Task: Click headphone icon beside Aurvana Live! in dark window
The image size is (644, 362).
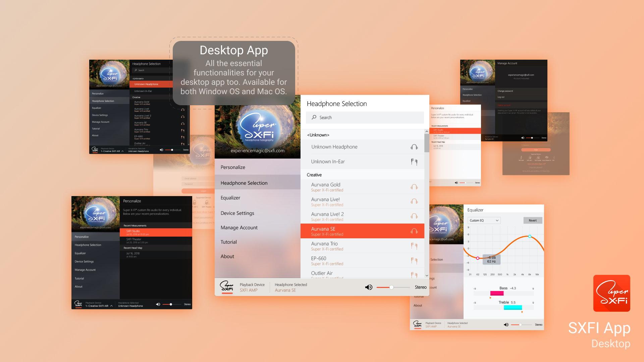Action: tap(183, 110)
